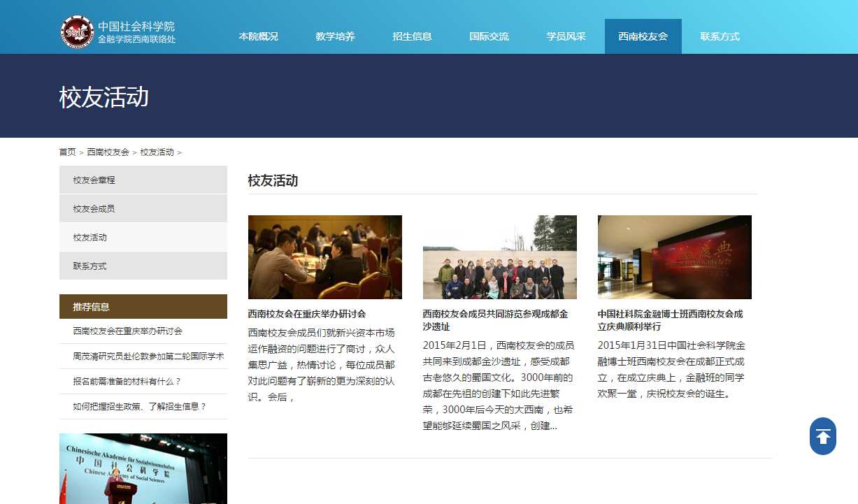Click the founding ceremony photo thumbnail
The image size is (858, 504).
tap(674, 257)
